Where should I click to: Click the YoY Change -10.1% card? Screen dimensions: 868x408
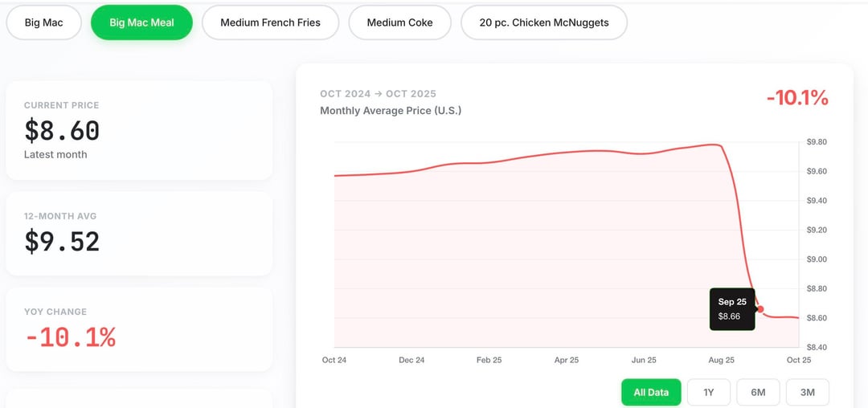point(139,329)
